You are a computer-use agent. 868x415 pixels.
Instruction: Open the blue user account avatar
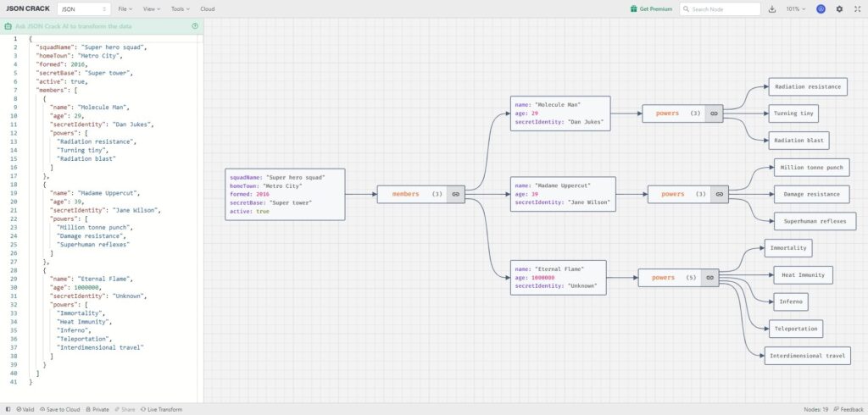pos(821,8)
